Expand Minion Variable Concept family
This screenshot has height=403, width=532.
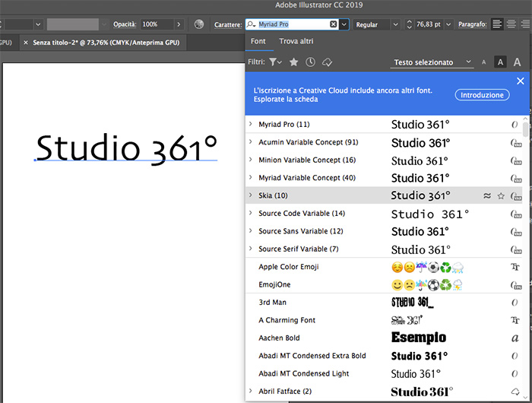250,160
